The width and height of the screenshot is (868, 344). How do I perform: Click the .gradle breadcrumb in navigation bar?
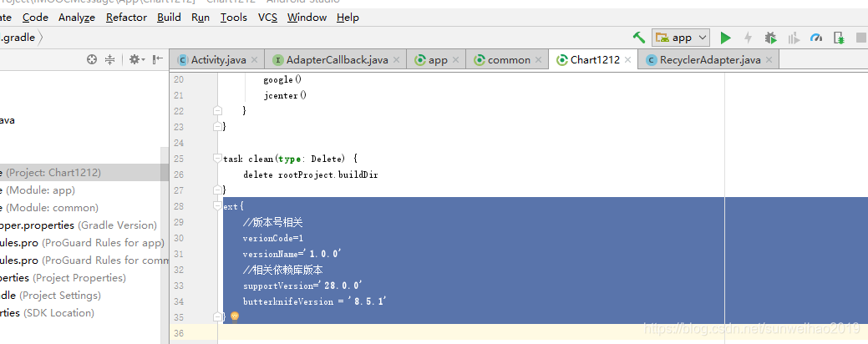coord(18,38)
